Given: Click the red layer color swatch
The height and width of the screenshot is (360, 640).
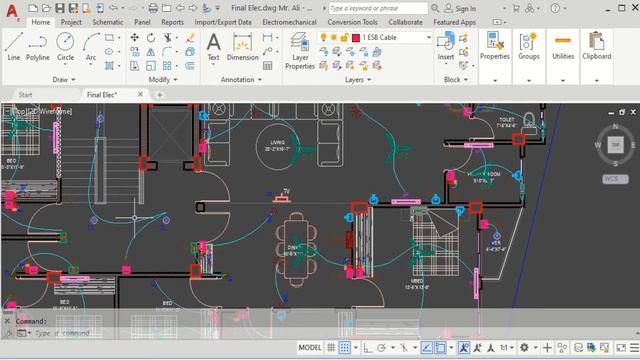Looking at the screenshot, I should 356,38.
